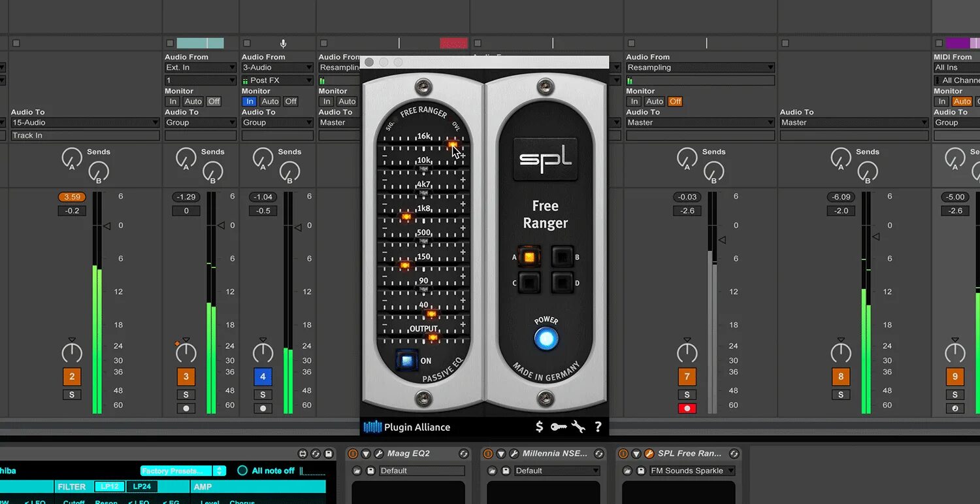Open Maag EQ2 preset folder icon

click(x=357, y=471)
